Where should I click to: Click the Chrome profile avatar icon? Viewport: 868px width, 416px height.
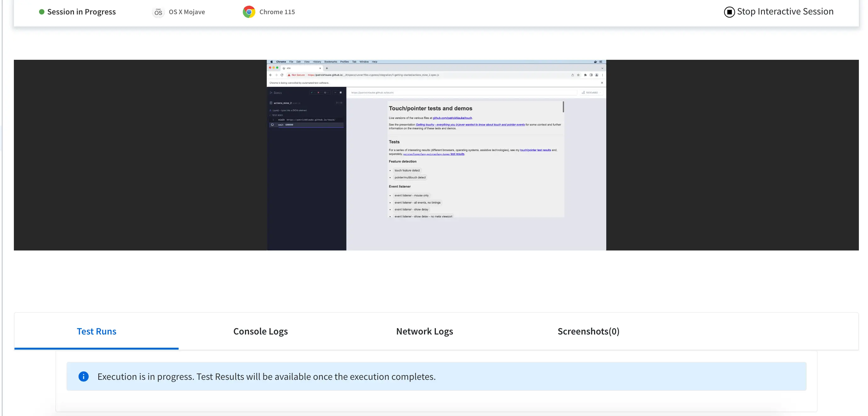point(597,75)
